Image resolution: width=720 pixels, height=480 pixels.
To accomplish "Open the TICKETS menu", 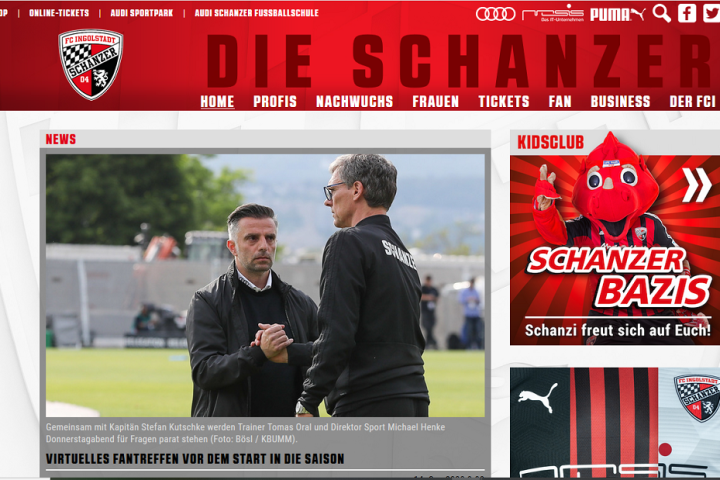I will 504,102.
